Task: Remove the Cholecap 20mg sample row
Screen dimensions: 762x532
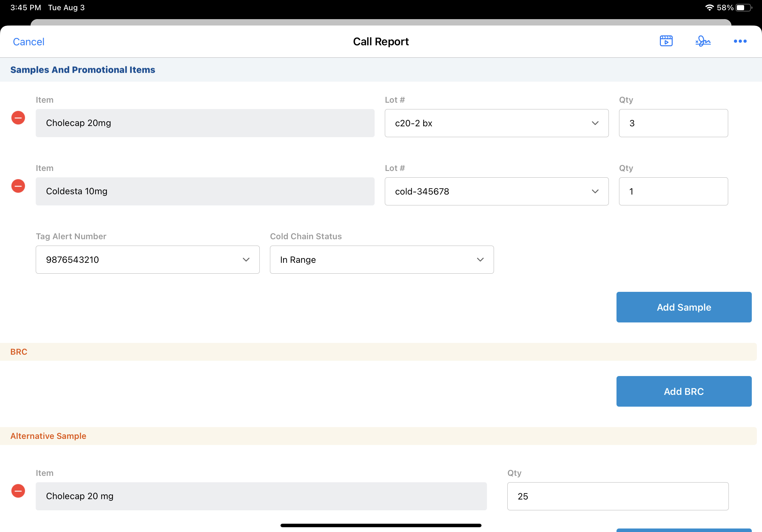Action: click(18, 118)
